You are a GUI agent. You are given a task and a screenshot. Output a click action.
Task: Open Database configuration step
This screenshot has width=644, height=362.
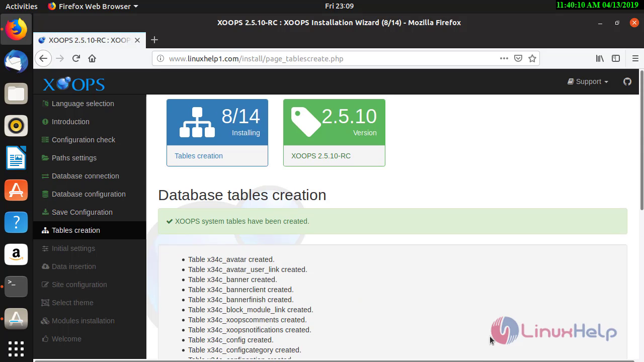tap(90, 194)
